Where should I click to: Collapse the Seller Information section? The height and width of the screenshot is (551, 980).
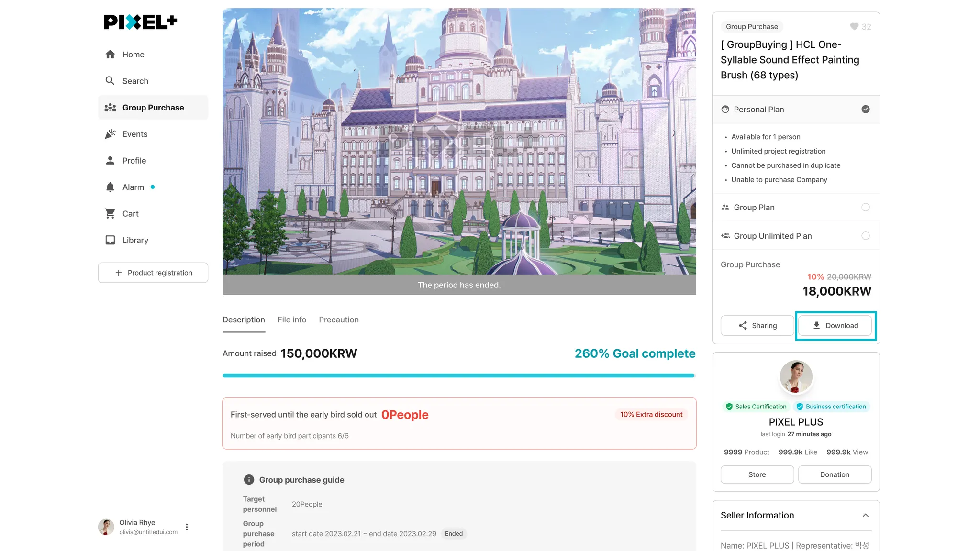[866, 515]
